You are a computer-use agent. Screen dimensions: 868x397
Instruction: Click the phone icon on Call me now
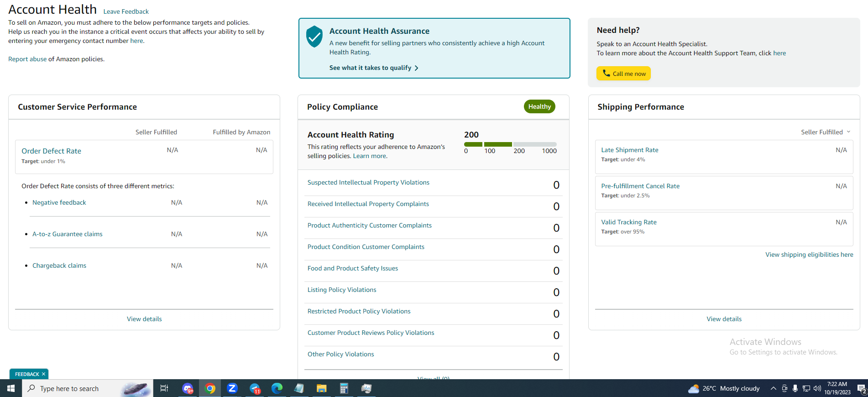606,73
